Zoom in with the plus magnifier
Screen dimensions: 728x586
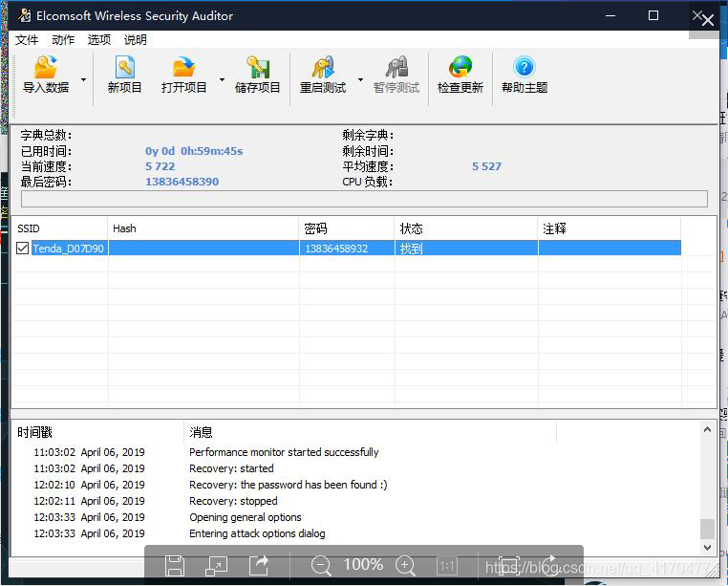pyautogui.click(x=405, y=566)
